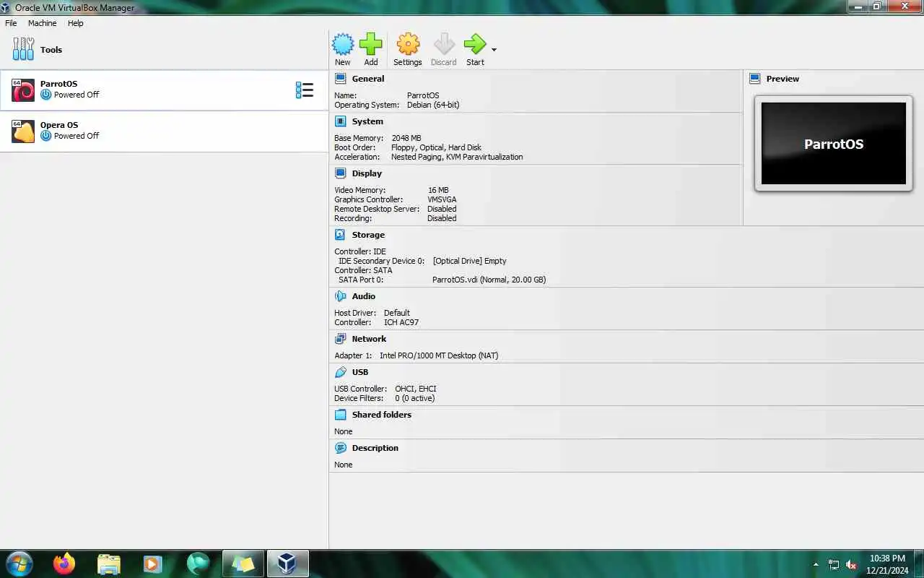This screenshot has height=578, width=924.
Task: Click the Tools label in sidebar
Action: click(x=51, y=50)
